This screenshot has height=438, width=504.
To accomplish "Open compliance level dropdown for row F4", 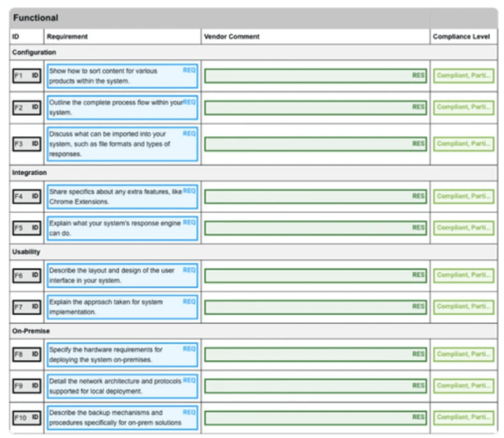I will tap(464, 196).
